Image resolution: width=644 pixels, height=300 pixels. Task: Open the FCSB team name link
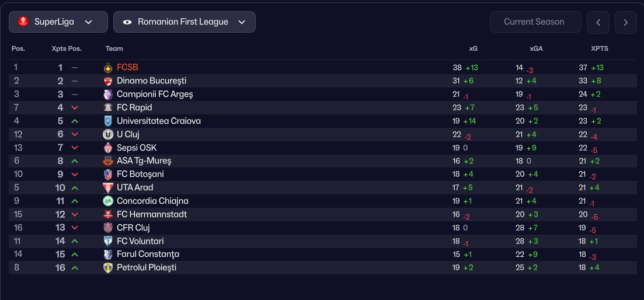127,68
